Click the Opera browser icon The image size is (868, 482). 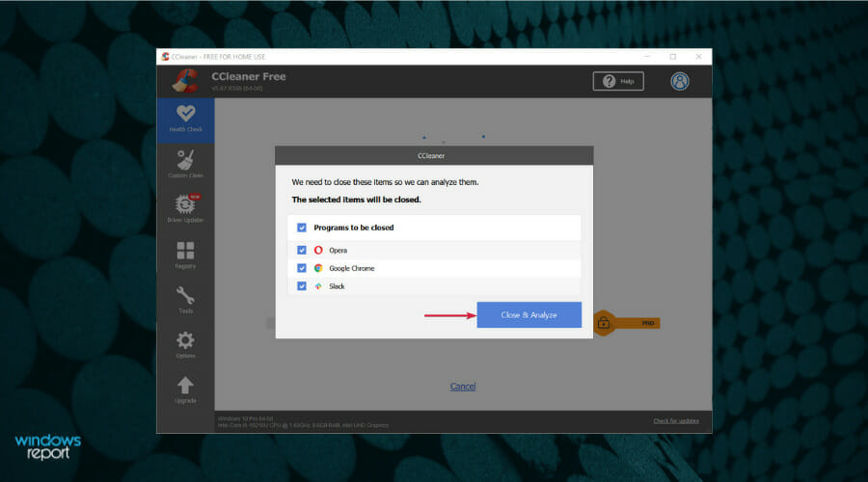[318, 250]
